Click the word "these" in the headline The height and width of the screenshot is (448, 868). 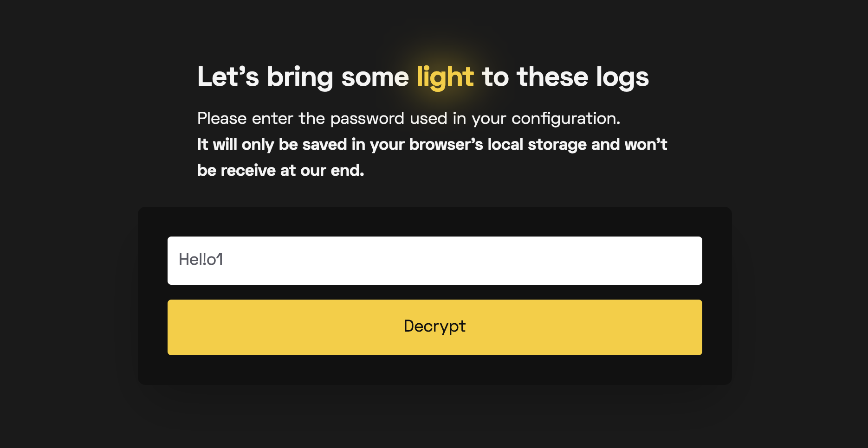pos(552,77)
